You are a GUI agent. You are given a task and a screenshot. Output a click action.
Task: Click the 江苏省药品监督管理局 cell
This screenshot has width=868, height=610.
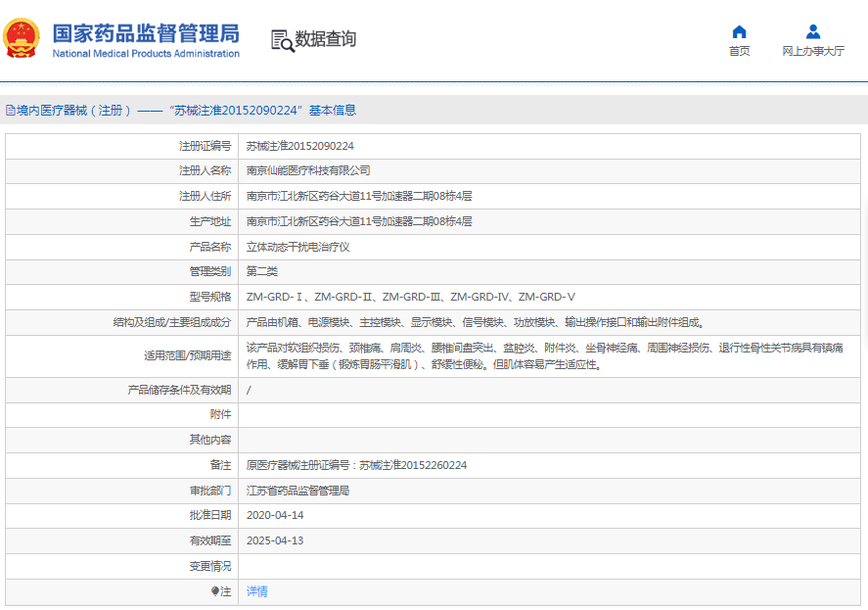pos(297,491)
